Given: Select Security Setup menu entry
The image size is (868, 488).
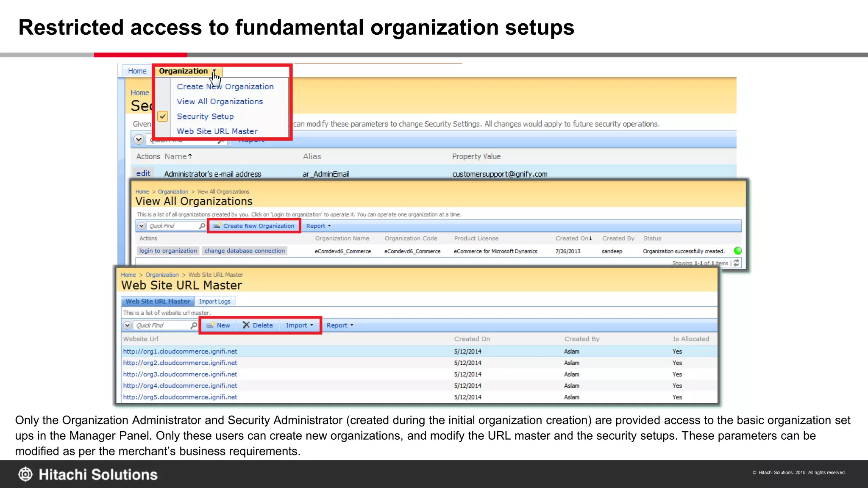Looking at the screenshot, I should click(205, 116).
